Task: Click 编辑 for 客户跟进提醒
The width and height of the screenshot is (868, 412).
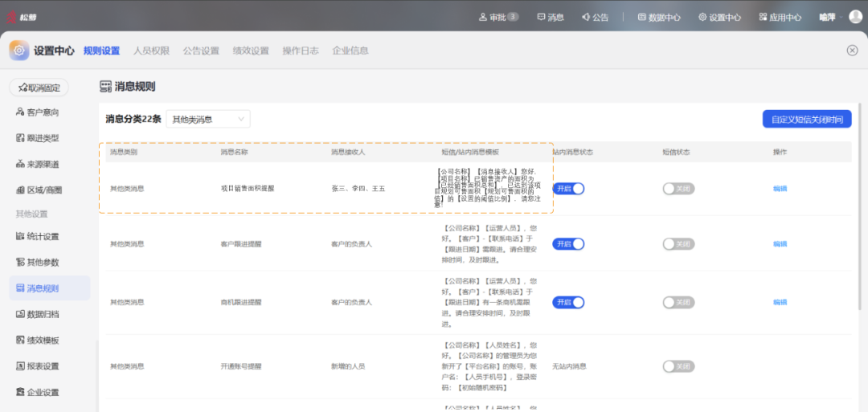Action: click(x=780, y=244)
